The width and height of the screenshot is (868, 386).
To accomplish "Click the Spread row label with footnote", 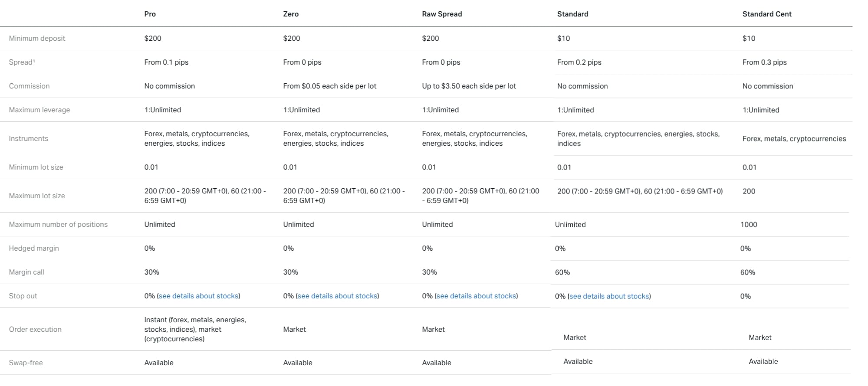I will coord(22,62).
